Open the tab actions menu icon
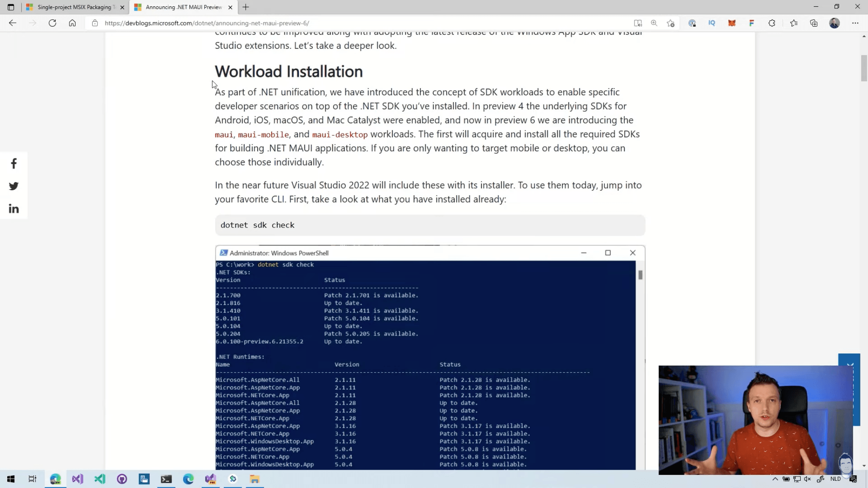Viewport: 868px width, 488px height. tap(11, 7)
